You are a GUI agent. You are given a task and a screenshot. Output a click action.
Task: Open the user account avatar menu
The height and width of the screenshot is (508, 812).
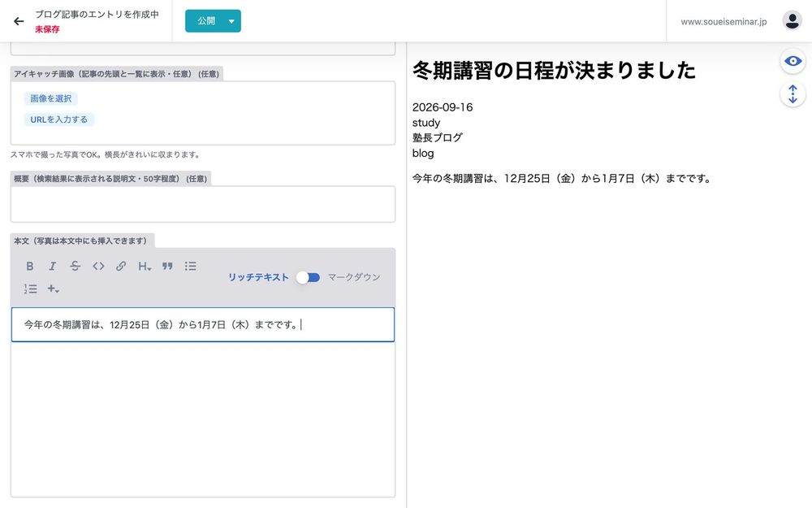click(792, 21)
